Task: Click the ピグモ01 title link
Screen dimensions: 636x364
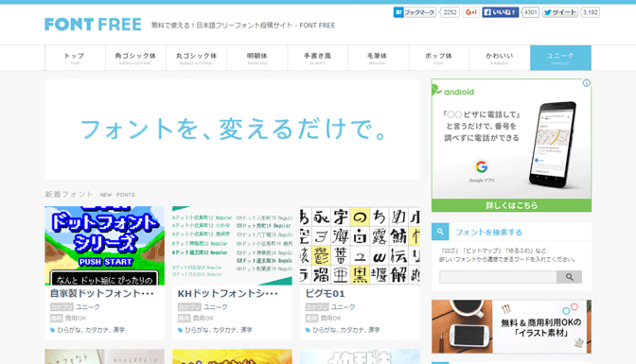Action: pyautogui.click(x=326, y=293)
